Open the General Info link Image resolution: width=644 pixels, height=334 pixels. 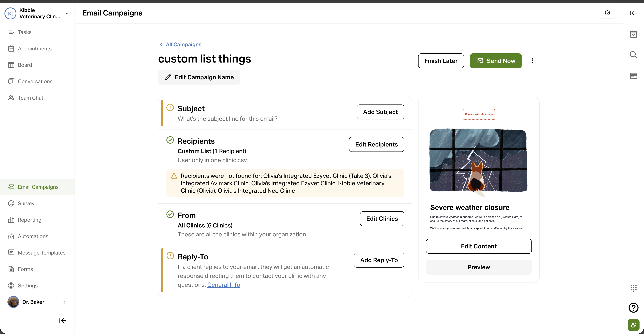pos(223,285)
